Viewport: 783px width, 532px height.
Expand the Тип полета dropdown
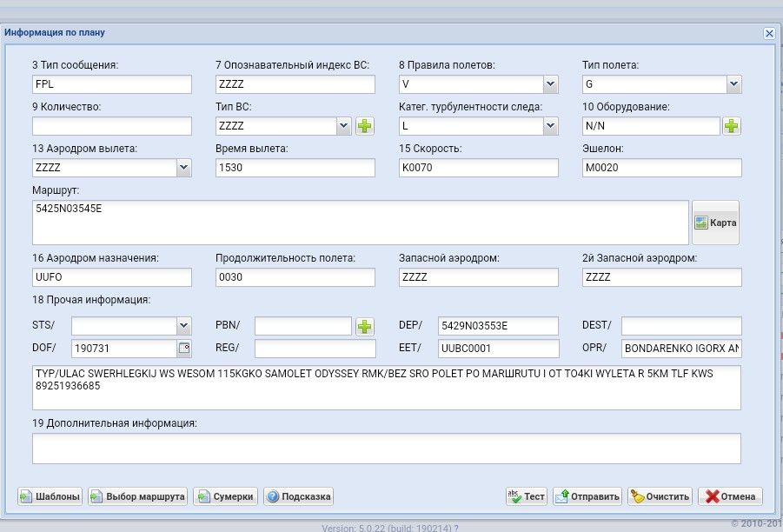(734, 84)
